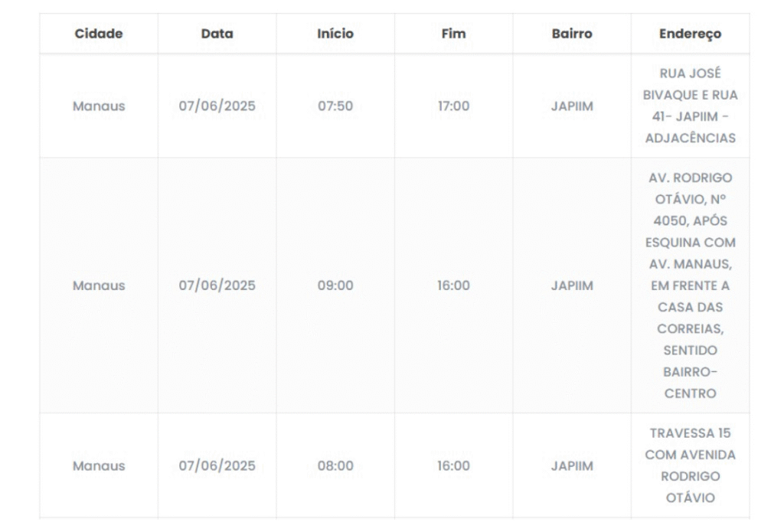The height and width of the screenshot is (532, 784).
Task: Click the 08:00 start time cell
Action: coord(335,466)
